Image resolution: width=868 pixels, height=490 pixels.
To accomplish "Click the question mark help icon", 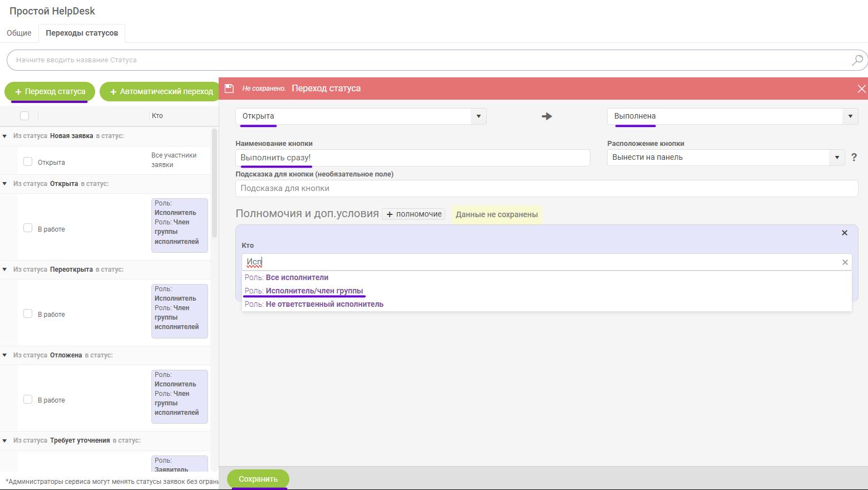I will click(x=854, y=158).
